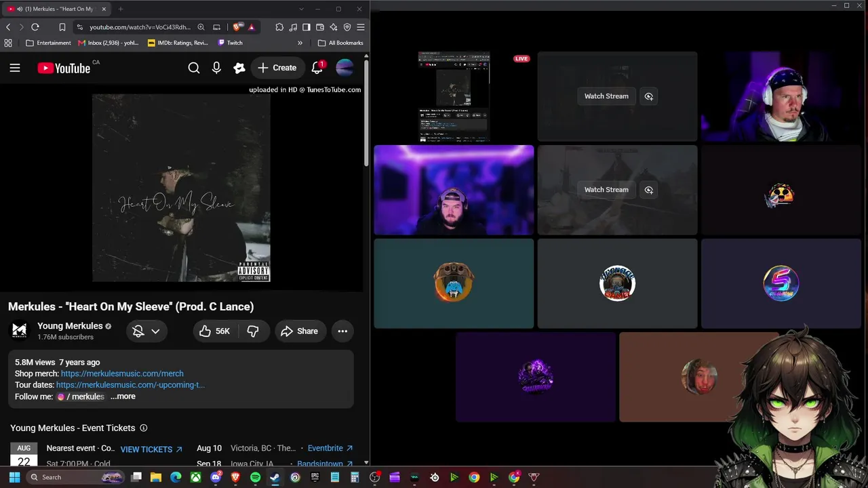Click Watch Stream on upper stream tile
The height and width of the screenshot is (488, 868).
click(606, 96)
